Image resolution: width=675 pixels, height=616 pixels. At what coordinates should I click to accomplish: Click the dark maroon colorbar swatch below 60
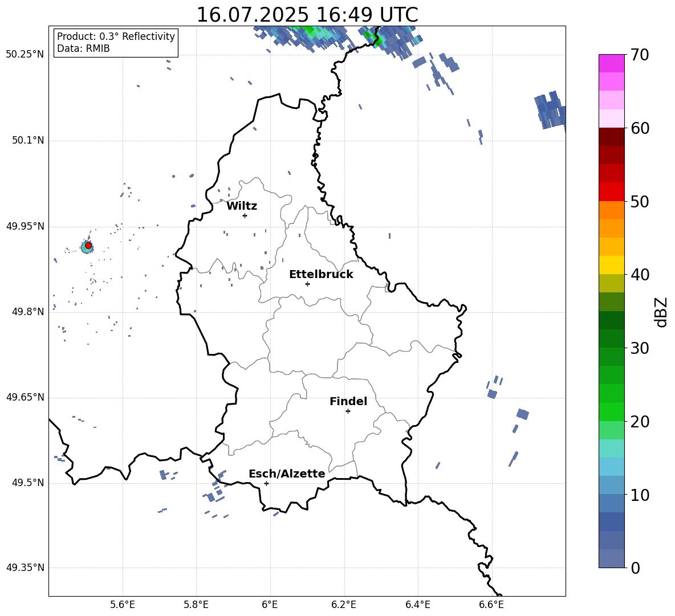tap(611, 137)
